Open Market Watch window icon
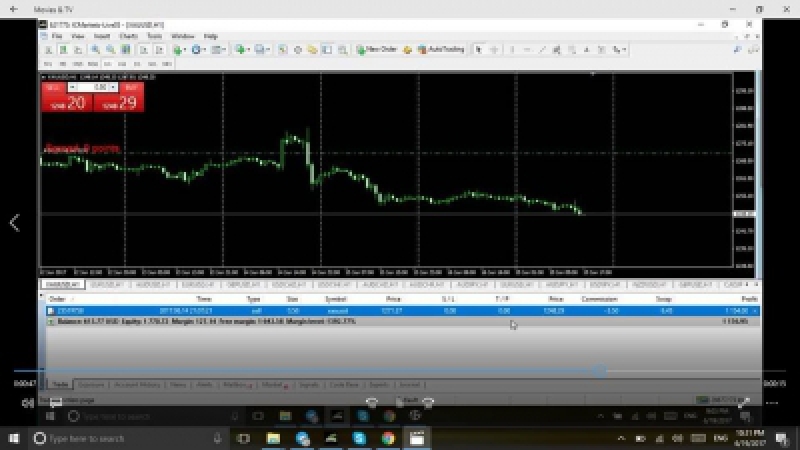This screenshot has width=800, height=450. tap(283, 50)
